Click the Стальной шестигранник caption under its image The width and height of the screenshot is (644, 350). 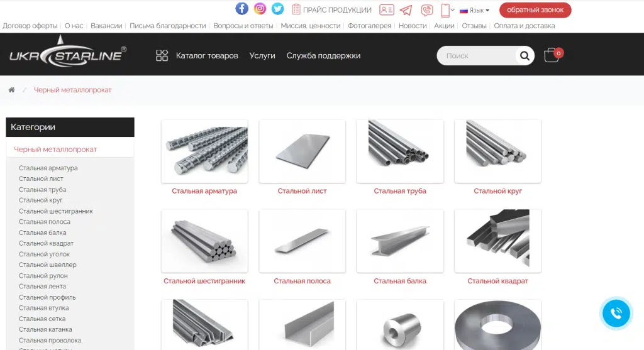[x=204, y=281]
